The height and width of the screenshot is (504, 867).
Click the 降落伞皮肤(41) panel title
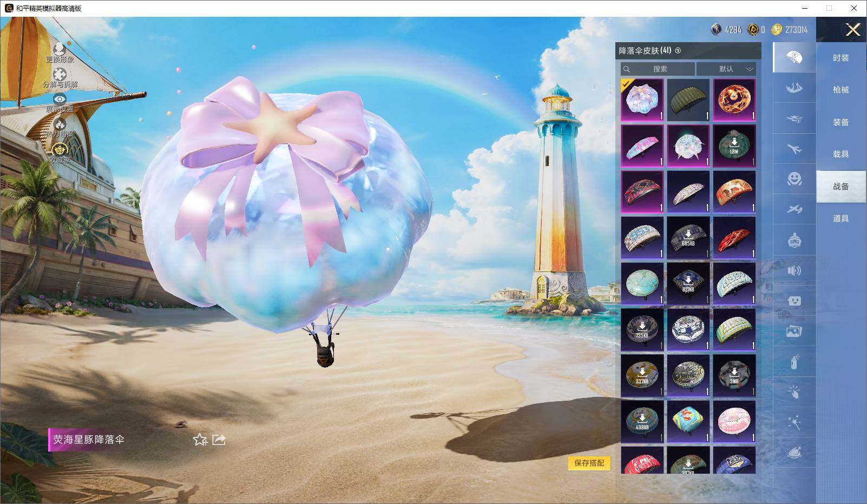tap(645, 51)
